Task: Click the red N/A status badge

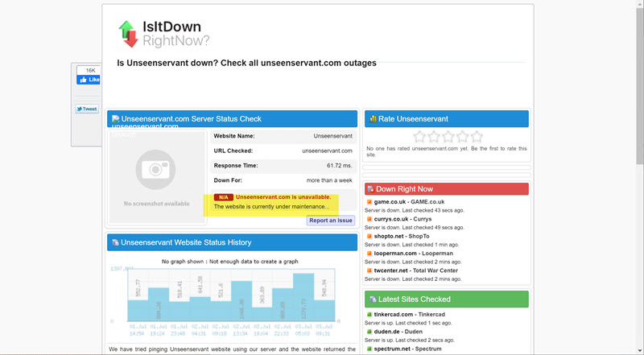Action: pyautogui.click(x=224, y=197)
